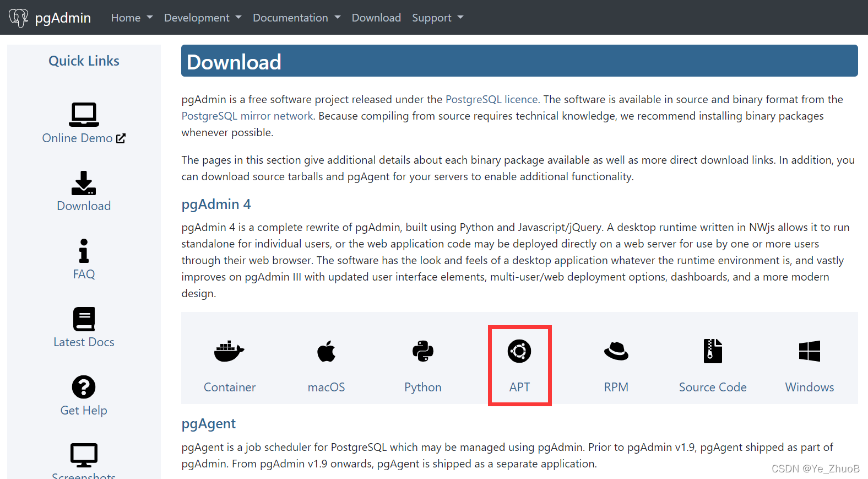Click the Container text label
The image size is (868, 479).
(x=230, y=387)
